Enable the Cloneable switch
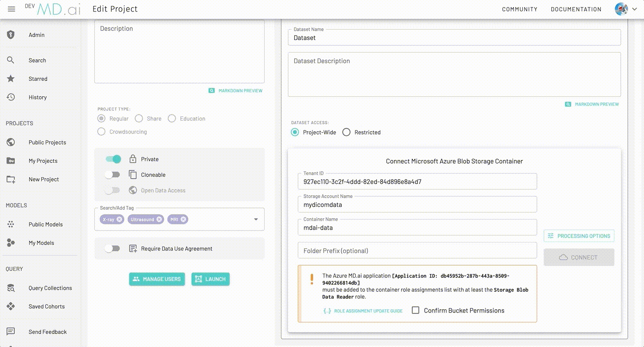The image size is (644, 347). pyautogui.click(x=112, y=175)
